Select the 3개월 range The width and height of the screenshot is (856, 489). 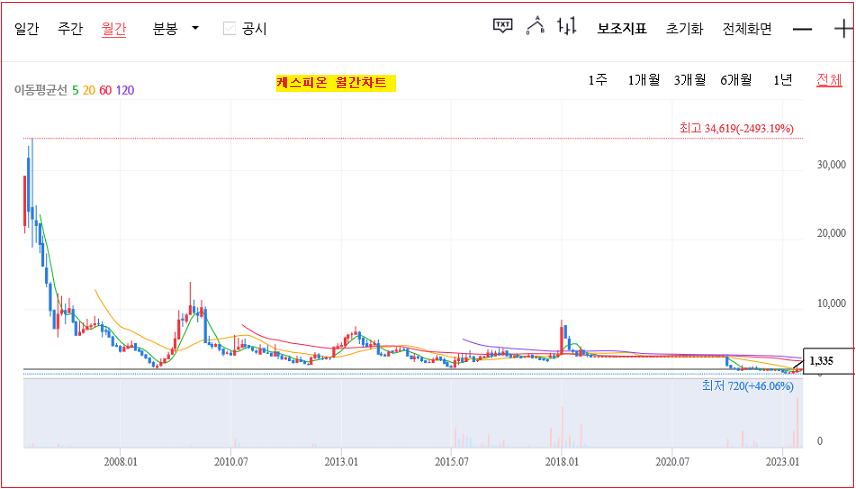point(690,81)
